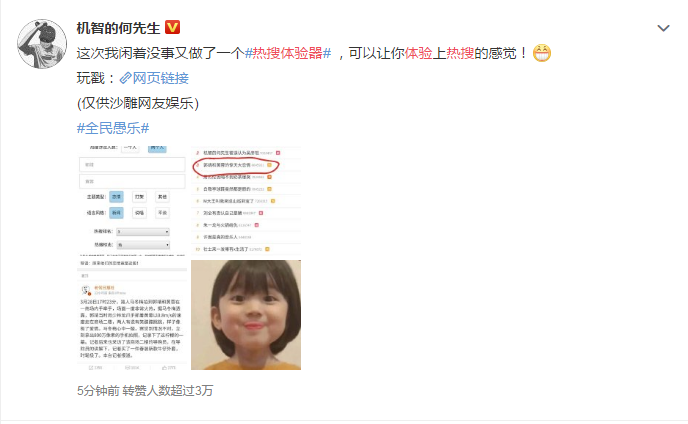
Task: View the news post text thumbnail
Action: tap(132, 315)
